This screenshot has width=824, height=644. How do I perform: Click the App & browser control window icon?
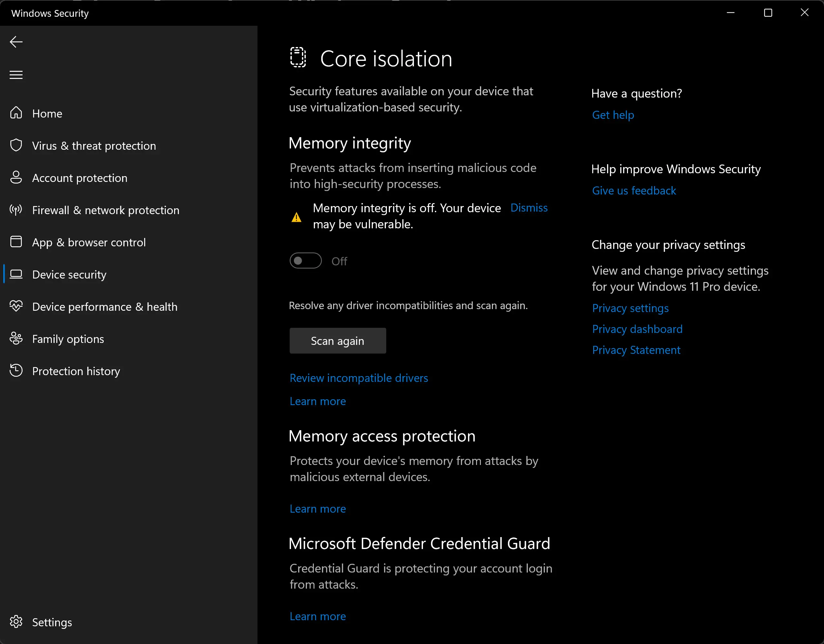(x=16, y=241)
